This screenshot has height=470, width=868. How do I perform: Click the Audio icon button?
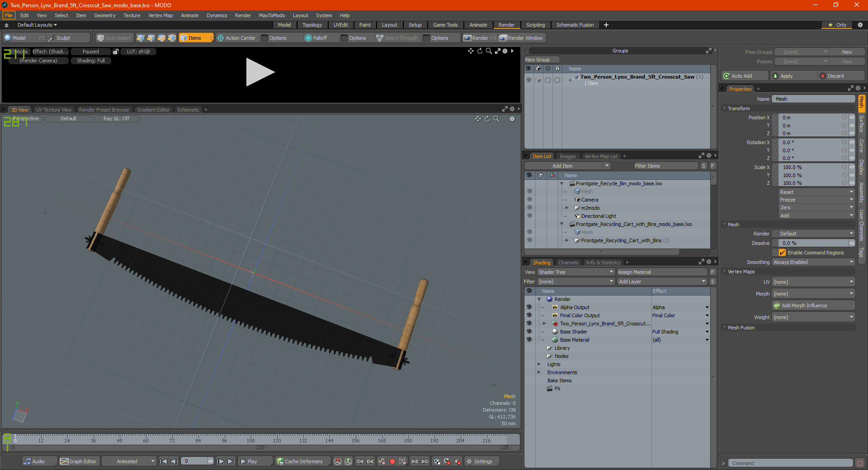[28, 461]
